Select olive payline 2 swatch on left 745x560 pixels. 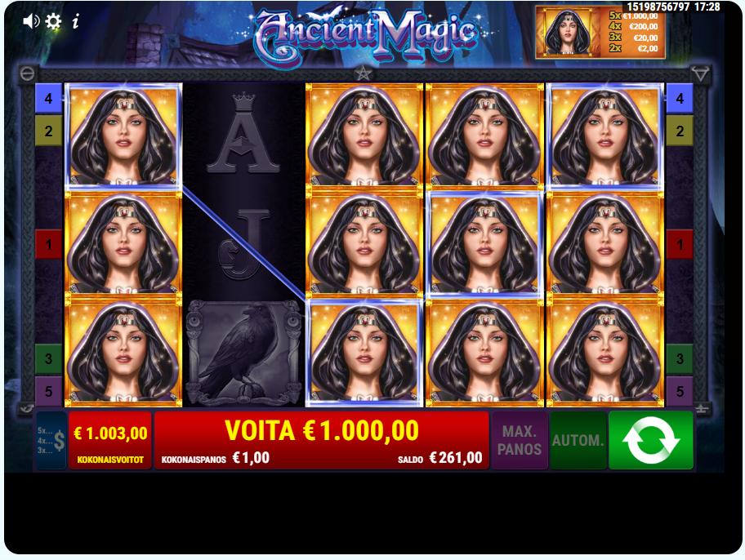pyautogui.click(x=48, y=131)
